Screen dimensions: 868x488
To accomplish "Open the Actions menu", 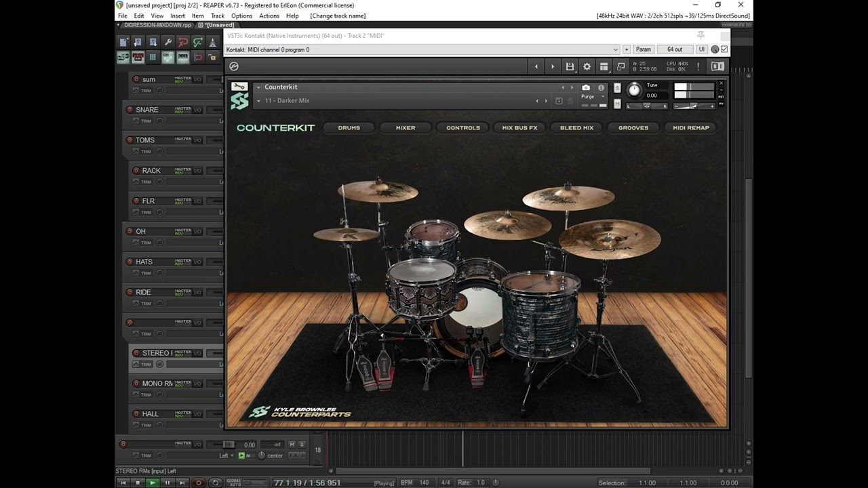I will click(269, 16).
